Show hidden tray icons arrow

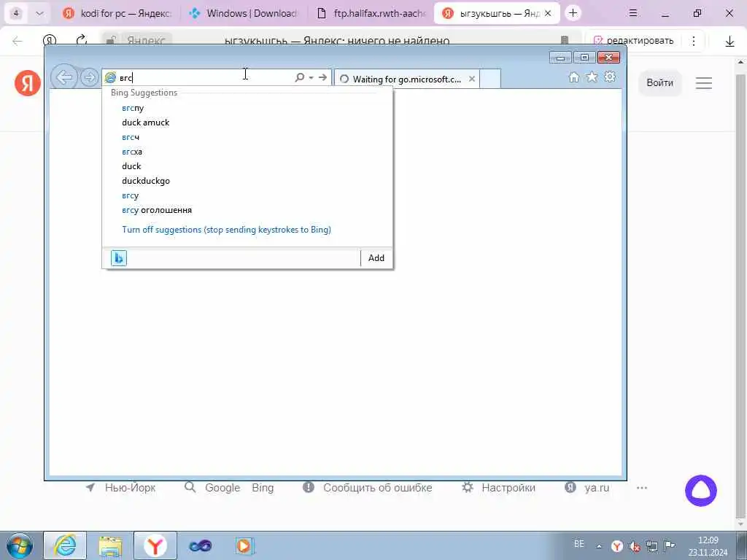click(599, 546)
